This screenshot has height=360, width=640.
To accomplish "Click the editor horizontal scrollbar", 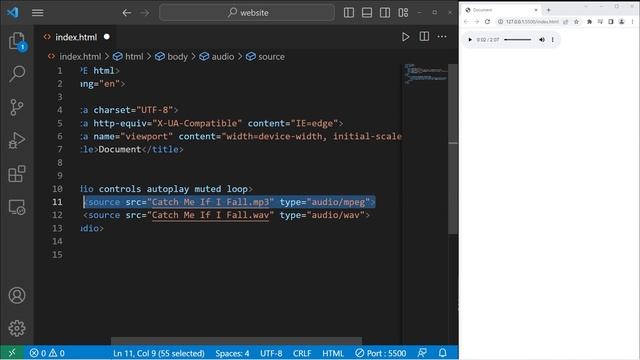I will point(236,341).
